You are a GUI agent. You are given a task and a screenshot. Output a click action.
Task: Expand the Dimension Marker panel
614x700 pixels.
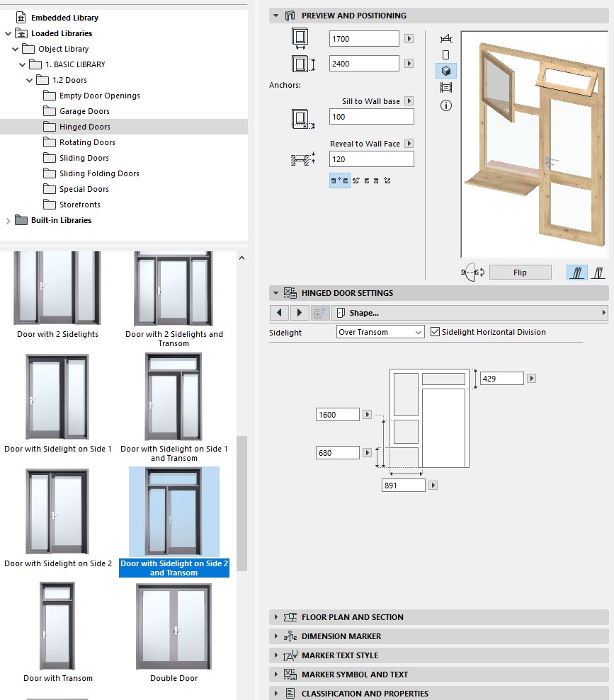point(276,636)
